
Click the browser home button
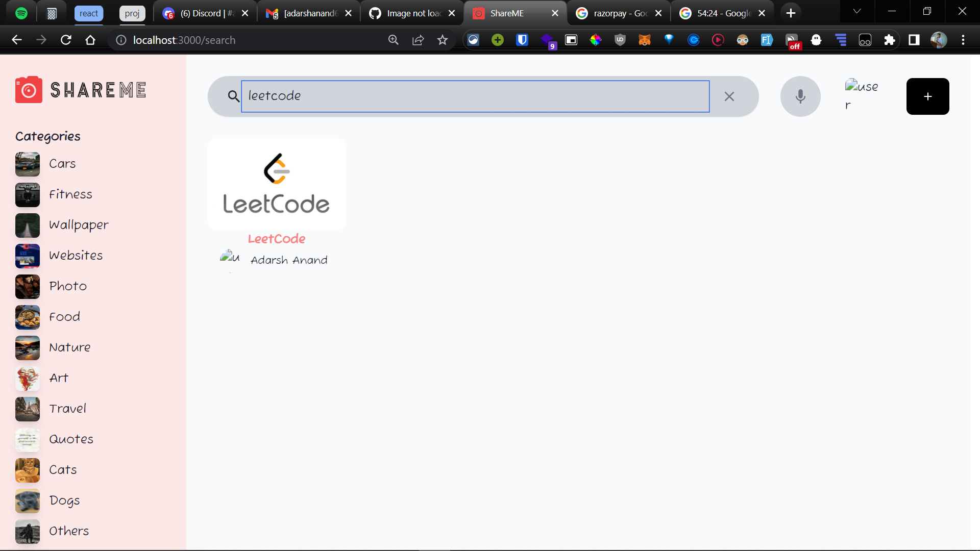pos(90,40)
